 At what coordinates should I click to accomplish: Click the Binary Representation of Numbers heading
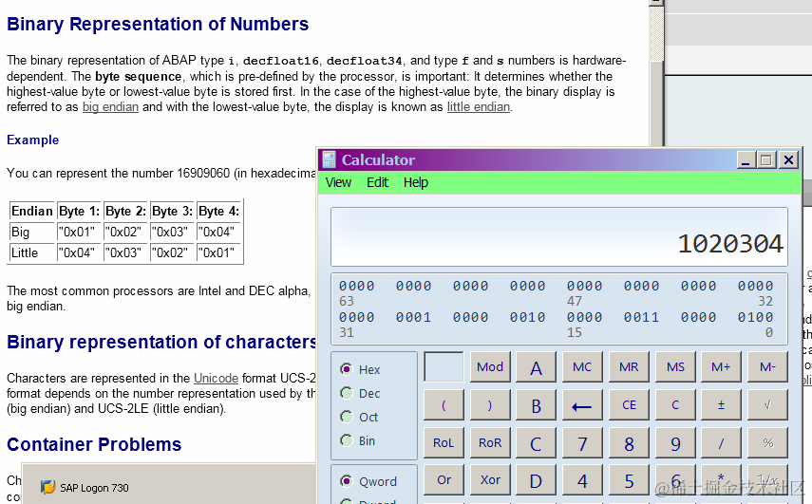coord(158,25)
